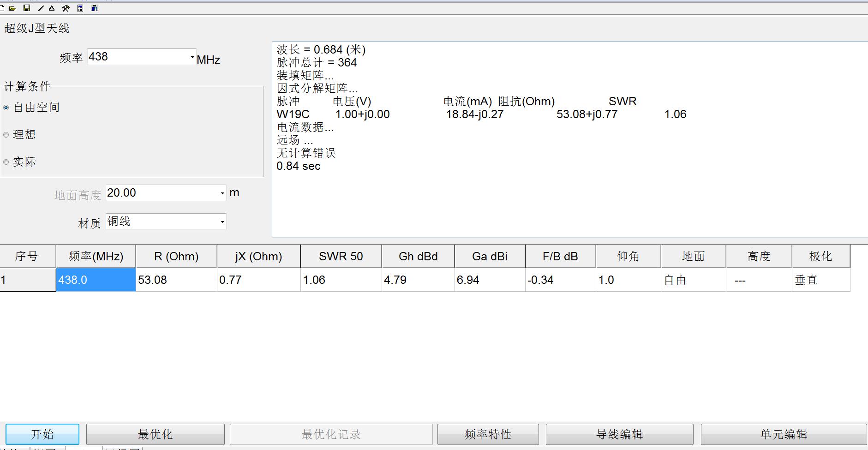Open a file with the folder icon
Viewport: 868px width, 450px height.
13,8
